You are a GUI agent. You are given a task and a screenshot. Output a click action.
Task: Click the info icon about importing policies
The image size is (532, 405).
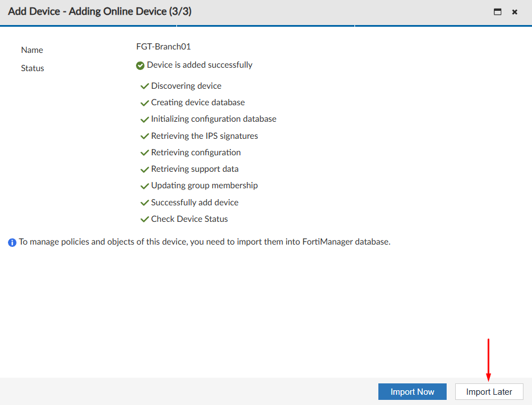12,242
